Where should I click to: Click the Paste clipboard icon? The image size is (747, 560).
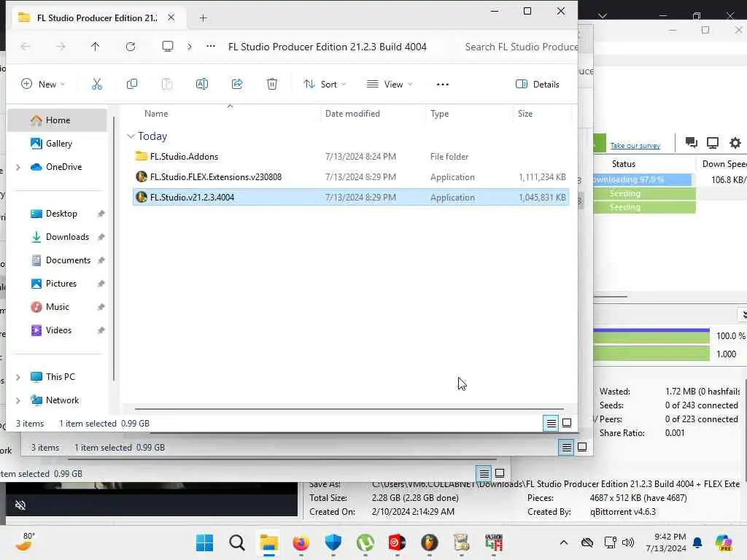pos(167,85)
